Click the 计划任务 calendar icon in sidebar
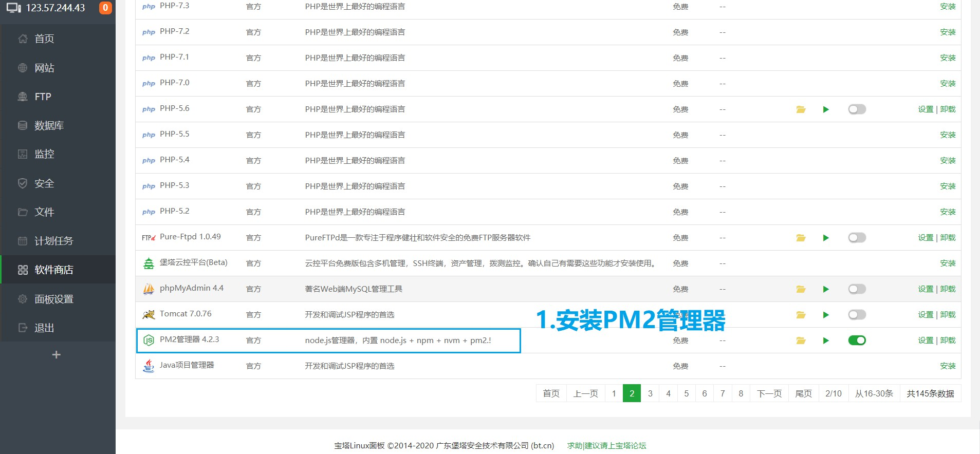980x454 pixels. pos(23,241)
